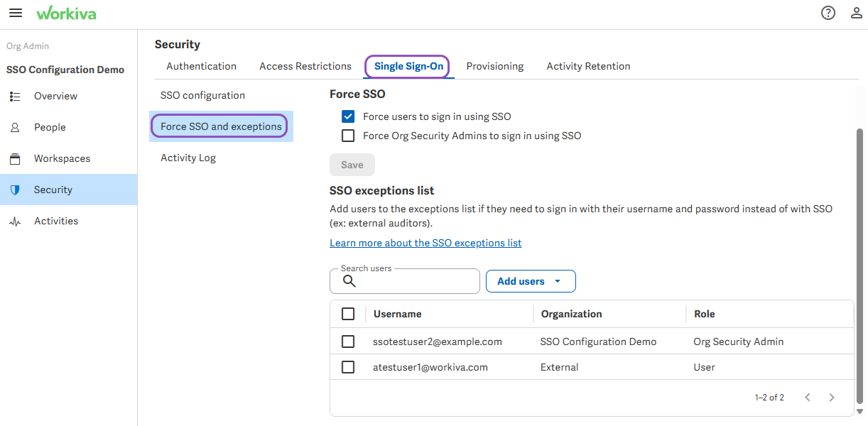868x426 pixels.
Task: Check Force Org Security Admins to sign in
Action: pos(348,136)
